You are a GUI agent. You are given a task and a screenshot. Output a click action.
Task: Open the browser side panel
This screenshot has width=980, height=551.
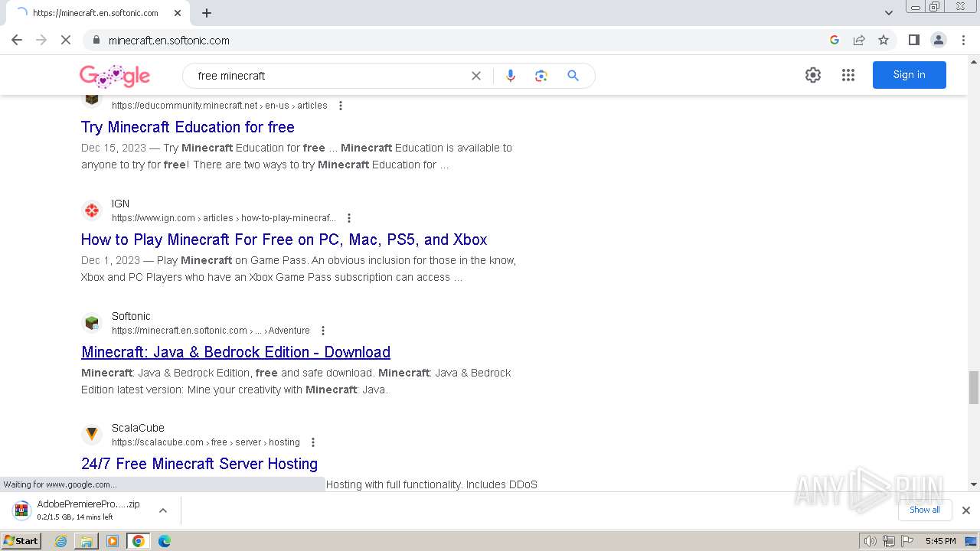point(913,40)
